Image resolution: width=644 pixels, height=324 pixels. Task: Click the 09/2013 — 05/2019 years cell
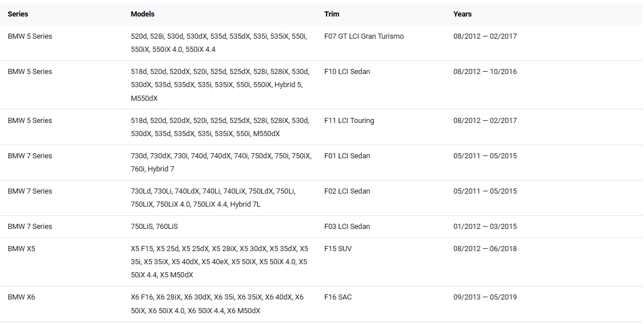pyautogui.click(x=485, y=297)
